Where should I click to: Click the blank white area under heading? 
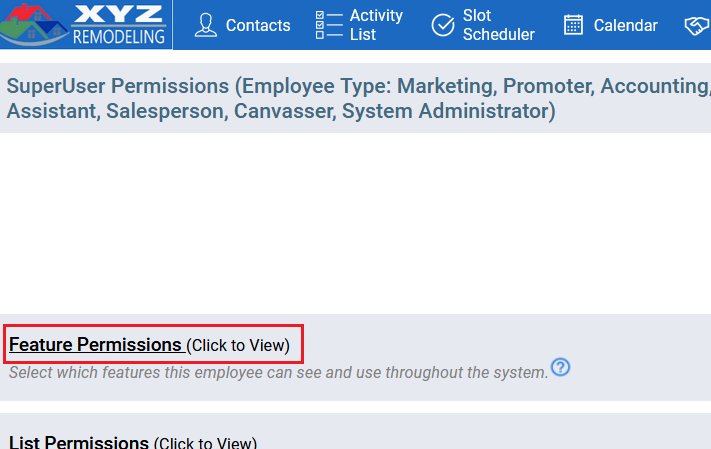[356, 223]
